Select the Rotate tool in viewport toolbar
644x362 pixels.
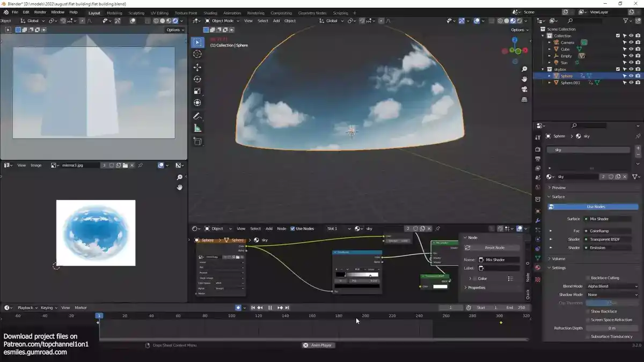click(197, 79)
